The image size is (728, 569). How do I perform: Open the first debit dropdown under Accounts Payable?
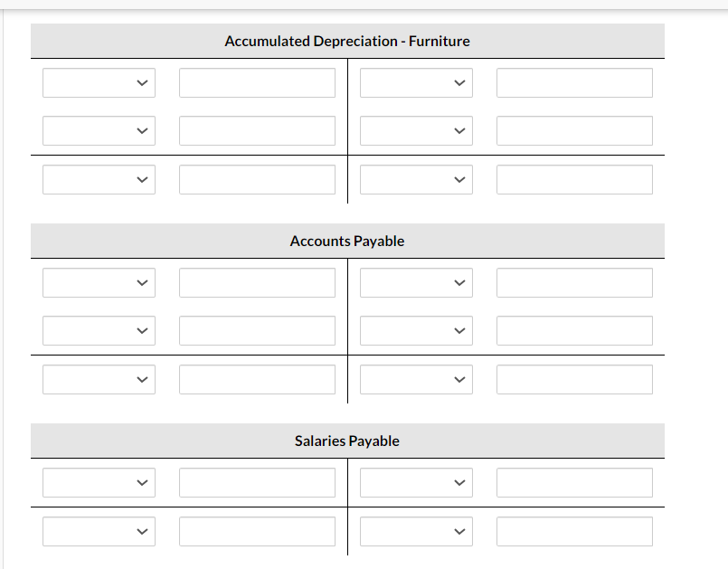click(99, 282)
